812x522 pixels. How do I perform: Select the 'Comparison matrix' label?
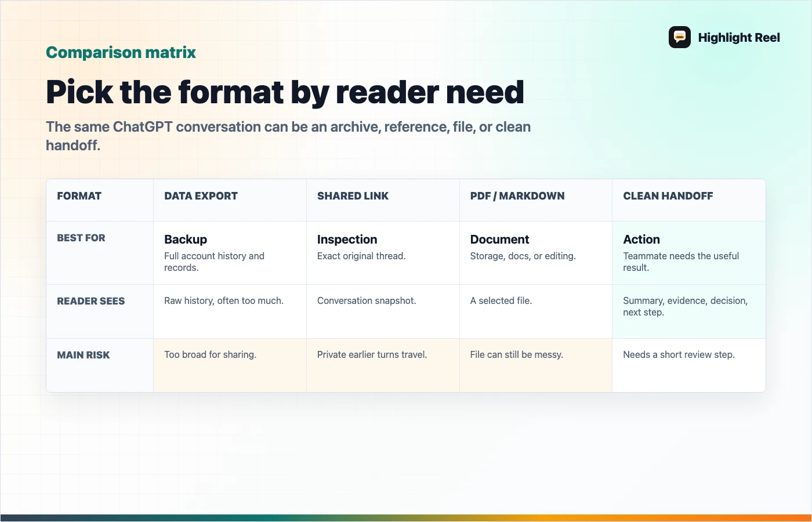pos(121,52)
